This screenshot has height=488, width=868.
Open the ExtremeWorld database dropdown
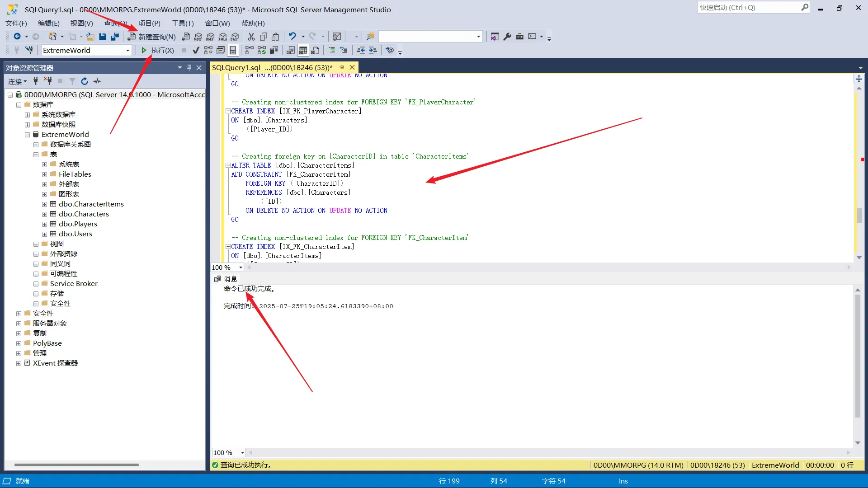point(127,51)
